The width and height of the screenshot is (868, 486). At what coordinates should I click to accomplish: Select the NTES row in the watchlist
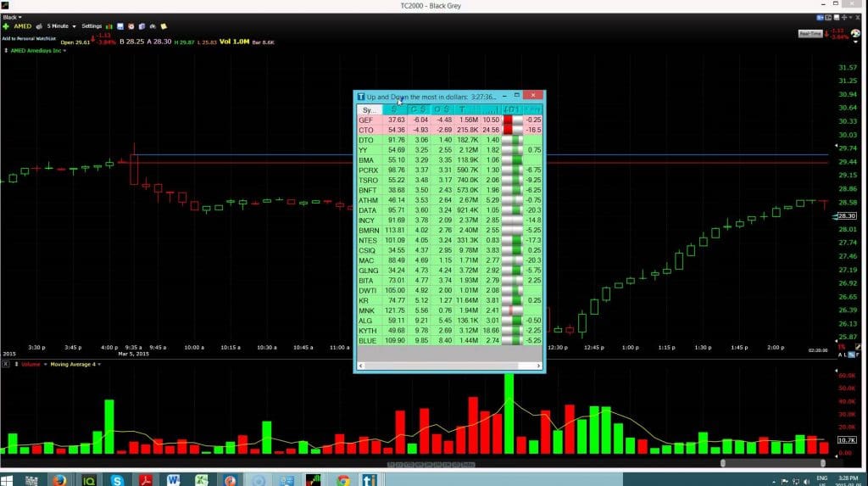[449, 240]
